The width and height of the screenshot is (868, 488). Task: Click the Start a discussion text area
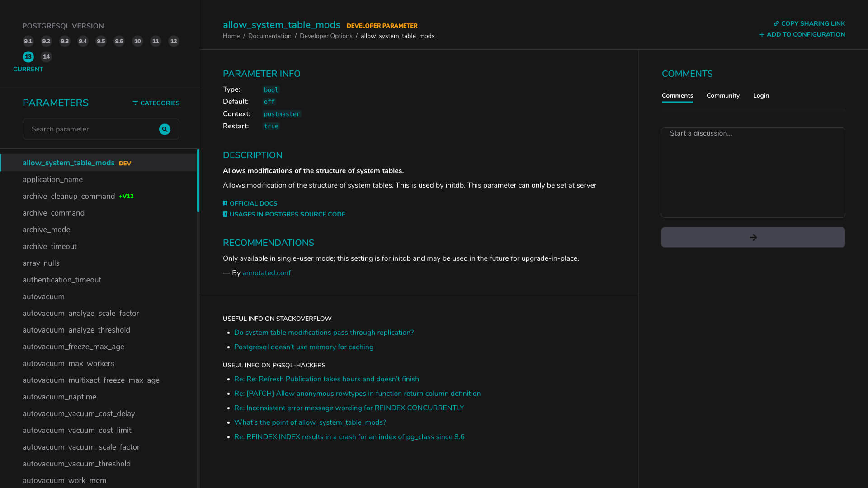(753, 172)
